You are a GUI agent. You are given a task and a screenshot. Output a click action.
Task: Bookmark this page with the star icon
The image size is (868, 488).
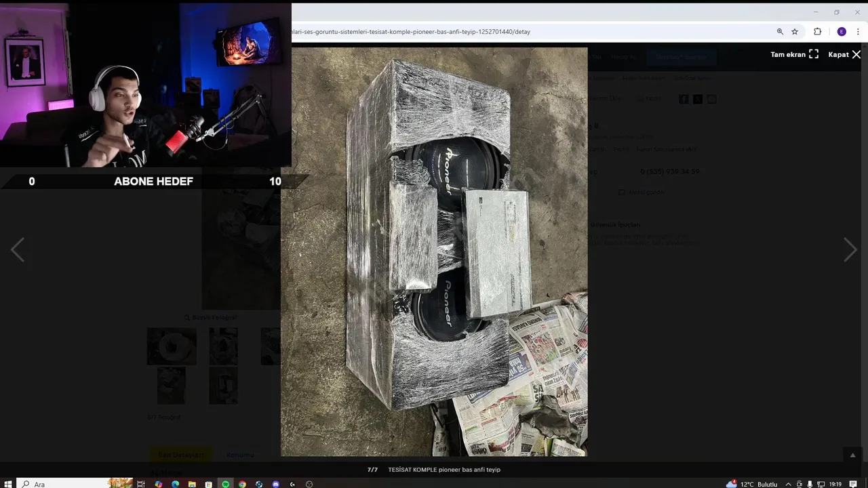pyautogui.click(x=795, y=32)
